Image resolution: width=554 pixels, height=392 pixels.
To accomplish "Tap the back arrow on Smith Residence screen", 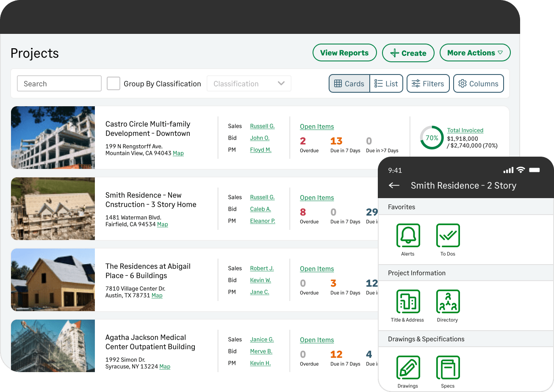I will pos(394,185).
